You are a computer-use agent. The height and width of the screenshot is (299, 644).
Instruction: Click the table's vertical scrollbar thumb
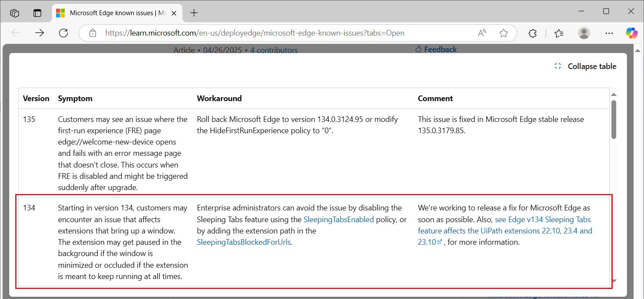tap(614, 119)
